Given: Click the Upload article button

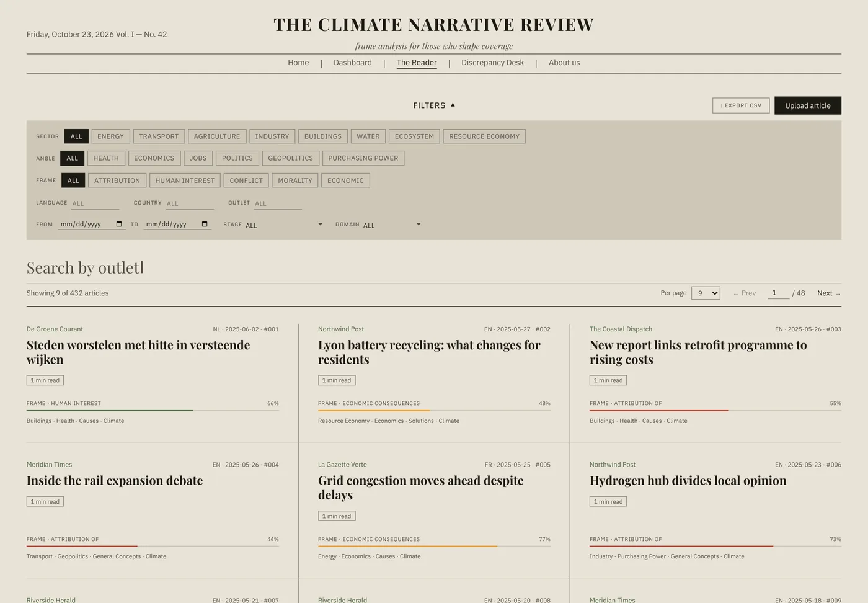Looking at the screenshot, I should pos(808,105).
